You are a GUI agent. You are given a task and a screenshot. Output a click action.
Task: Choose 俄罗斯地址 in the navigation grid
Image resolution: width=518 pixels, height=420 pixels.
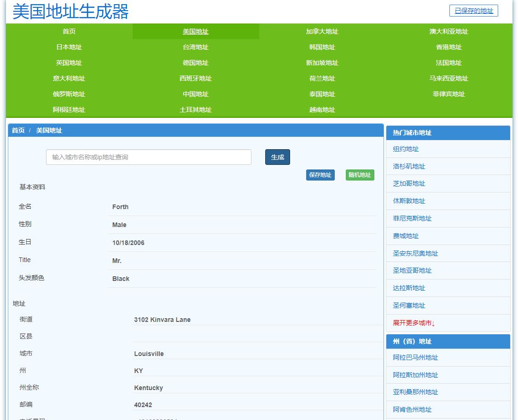click(x=68, y=94)
